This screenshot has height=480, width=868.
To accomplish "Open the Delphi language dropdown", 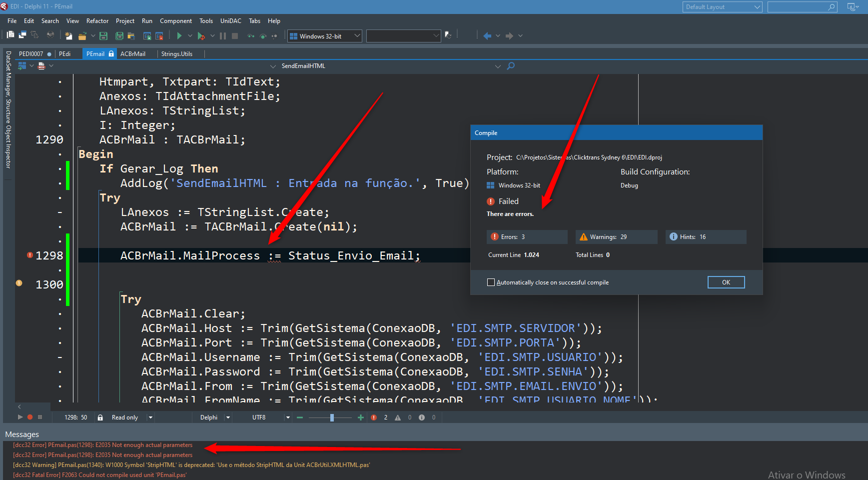I will click(x=228, y=417).
